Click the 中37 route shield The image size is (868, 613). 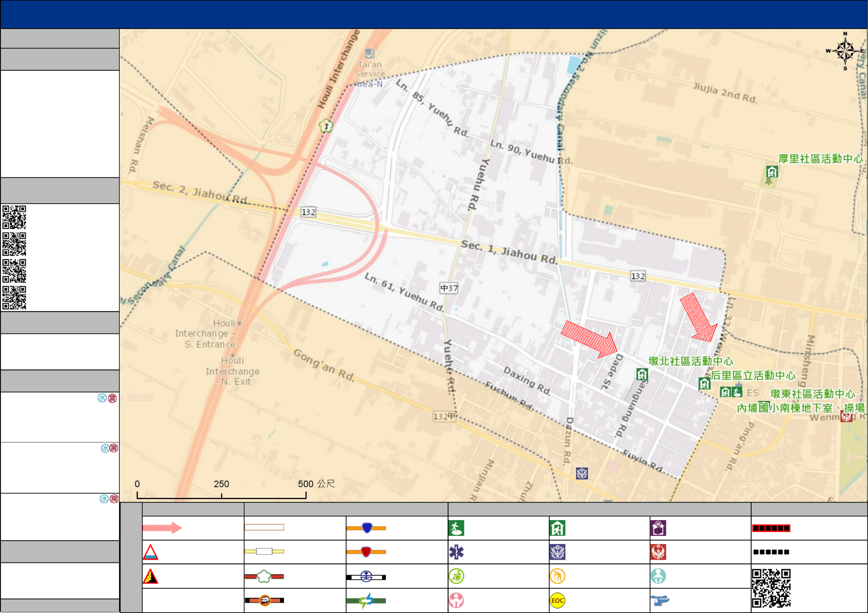pyautogui.click(x=449, y=288)
